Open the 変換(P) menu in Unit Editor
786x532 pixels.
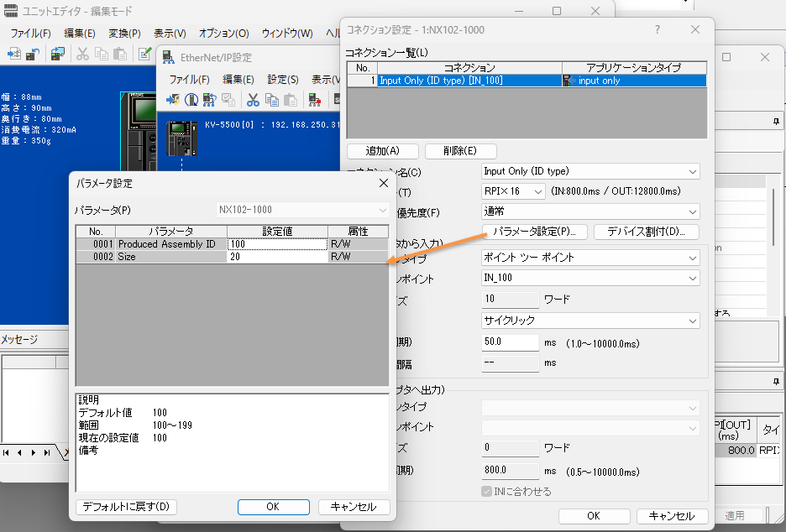[x=124, y=34]
